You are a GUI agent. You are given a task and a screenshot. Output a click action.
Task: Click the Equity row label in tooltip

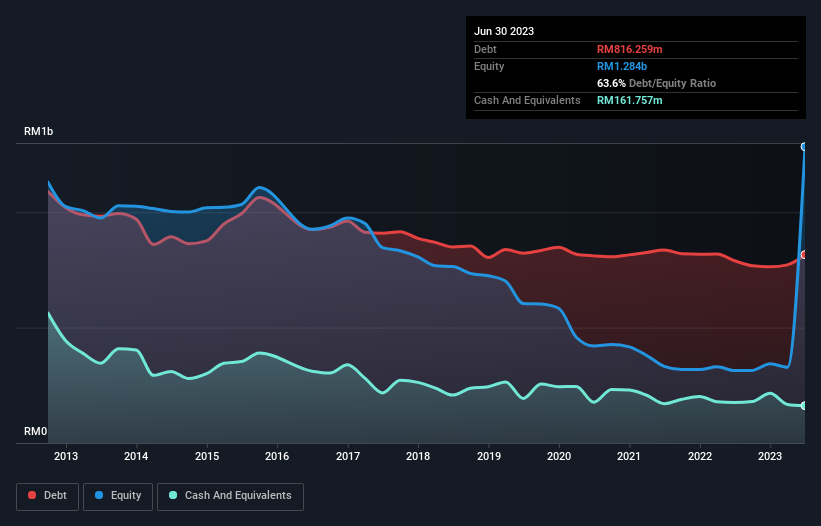coord(489,66)
